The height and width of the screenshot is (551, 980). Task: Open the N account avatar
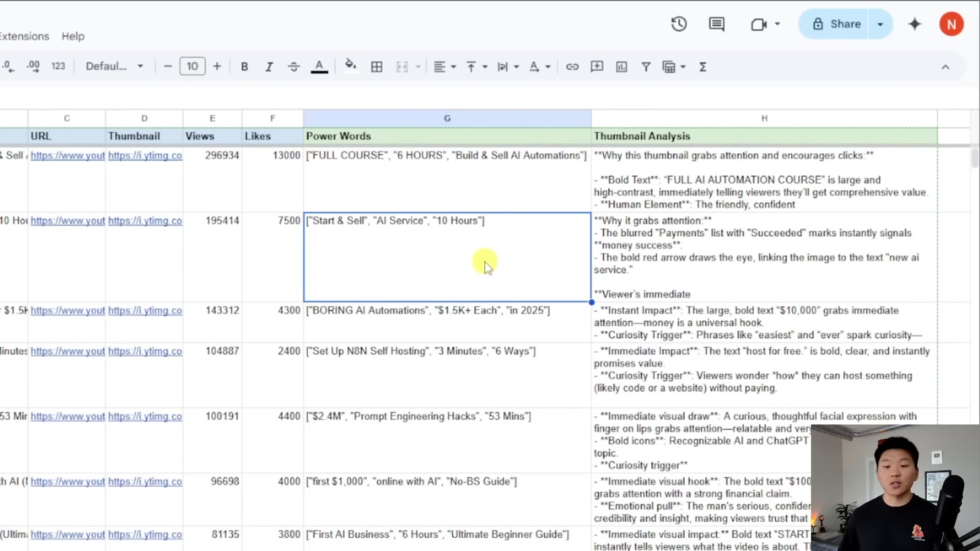(951, 24)
